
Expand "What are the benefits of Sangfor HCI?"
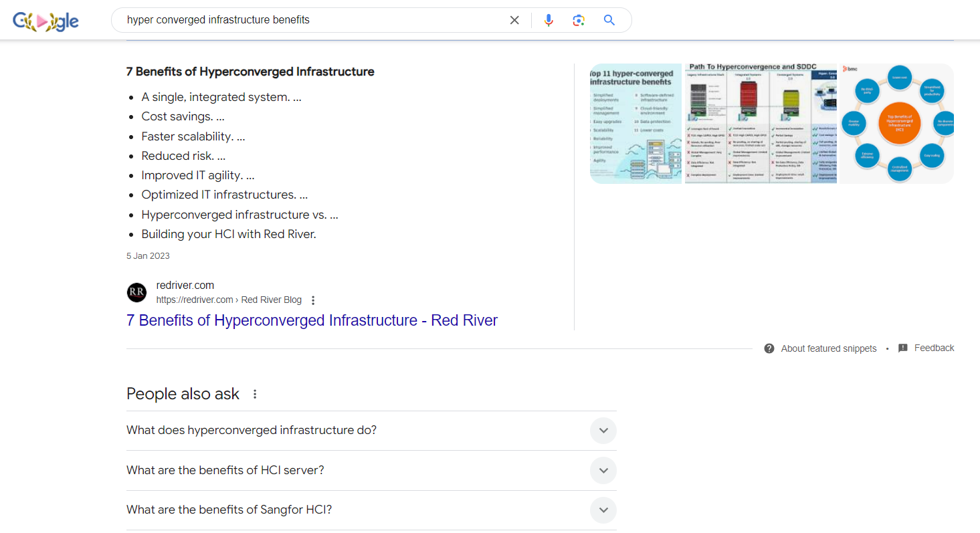(371, 510)
